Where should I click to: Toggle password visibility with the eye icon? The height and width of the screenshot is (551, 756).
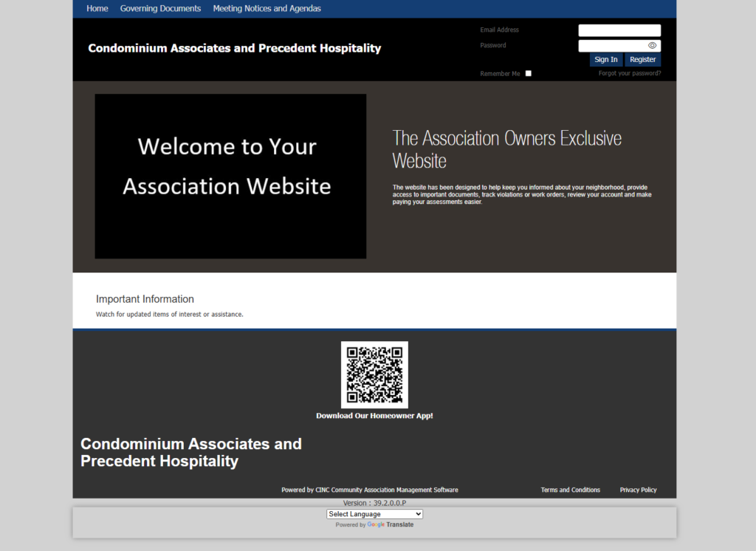tap(652, 46)
